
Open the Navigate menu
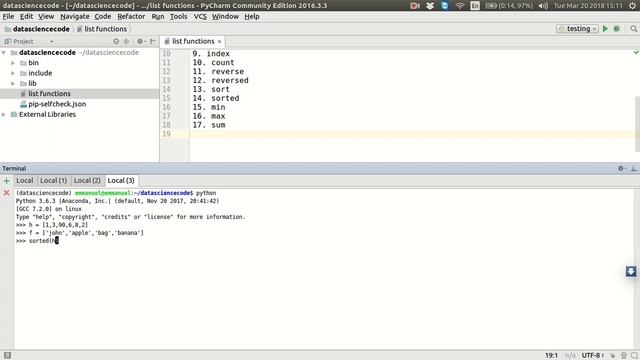75,16
